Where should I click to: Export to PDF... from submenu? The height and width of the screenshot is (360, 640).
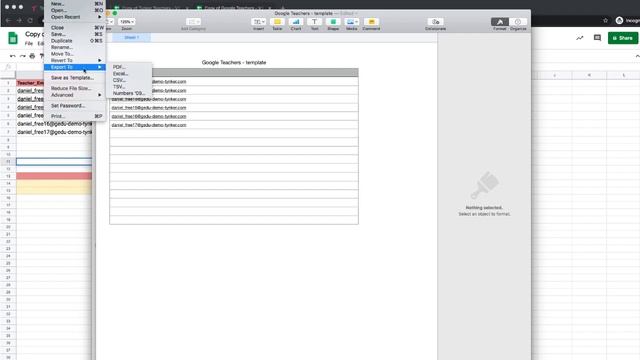(129, 67)
